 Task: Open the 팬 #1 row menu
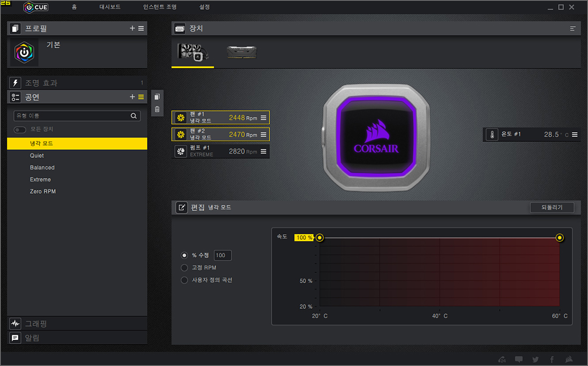[x=264, y=118]
